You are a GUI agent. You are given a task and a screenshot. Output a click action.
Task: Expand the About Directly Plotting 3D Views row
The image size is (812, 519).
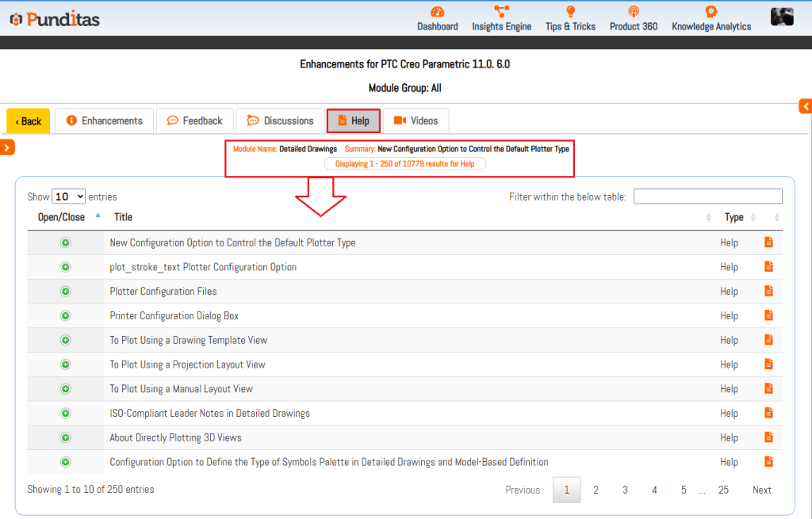point(66,437)
